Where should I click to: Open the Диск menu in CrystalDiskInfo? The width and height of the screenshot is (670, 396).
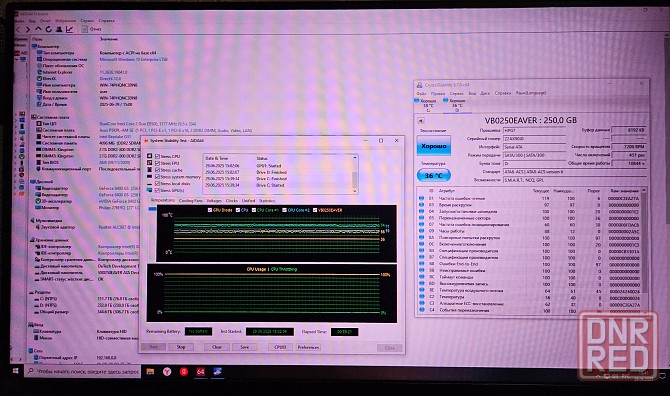click(x=485, y=93)
